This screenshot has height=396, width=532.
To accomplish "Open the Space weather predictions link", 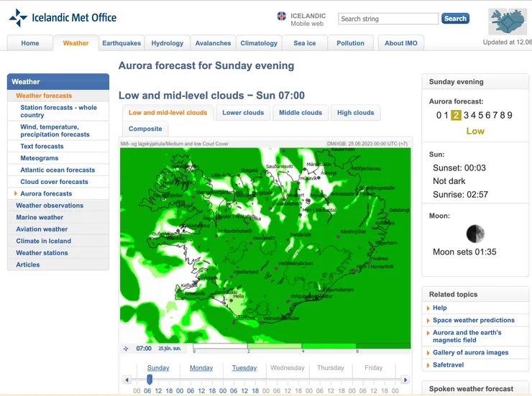I will click(x=473, y=321).
